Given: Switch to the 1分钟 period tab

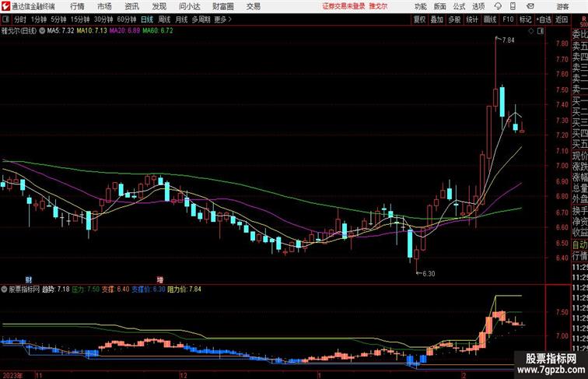Looking at the screenshot, I should coord(39,19).
